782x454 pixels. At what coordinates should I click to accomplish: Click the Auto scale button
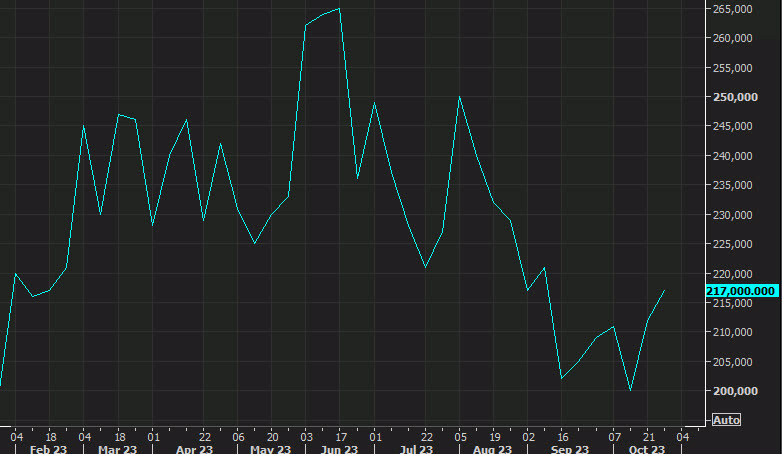pyautogui.click(x=727, y=419)
